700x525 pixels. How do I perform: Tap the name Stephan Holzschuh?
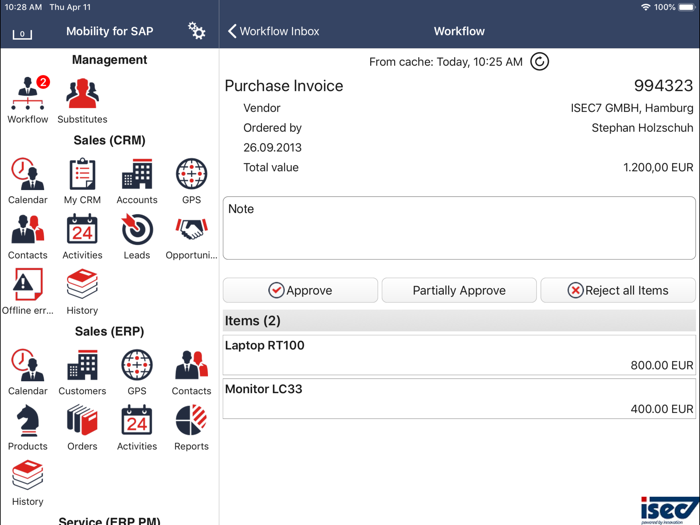pyautogui.click(x=642, y=128)
